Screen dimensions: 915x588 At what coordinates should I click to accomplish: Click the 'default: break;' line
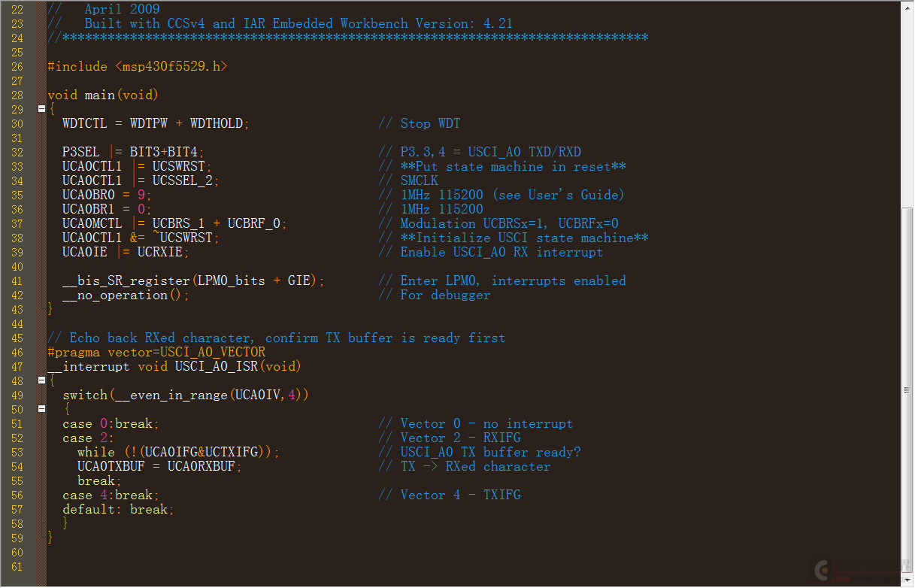(118, 509)
